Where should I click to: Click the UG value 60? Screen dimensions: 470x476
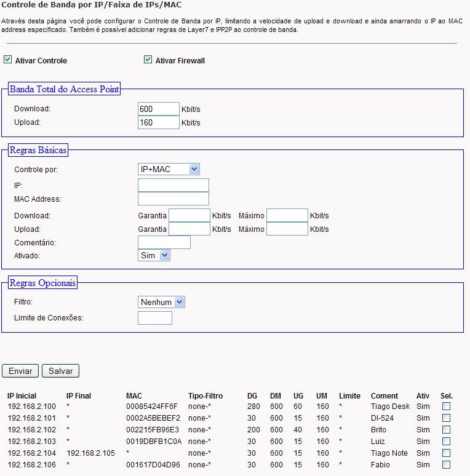pos(298,406)
